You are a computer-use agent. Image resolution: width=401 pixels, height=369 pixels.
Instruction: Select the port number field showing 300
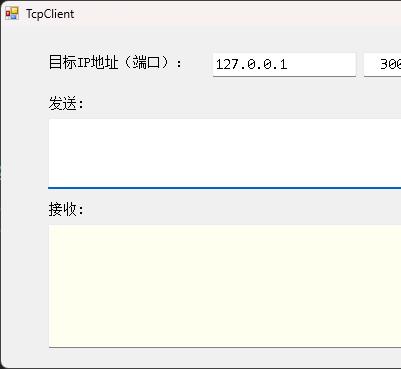[383, 64]
